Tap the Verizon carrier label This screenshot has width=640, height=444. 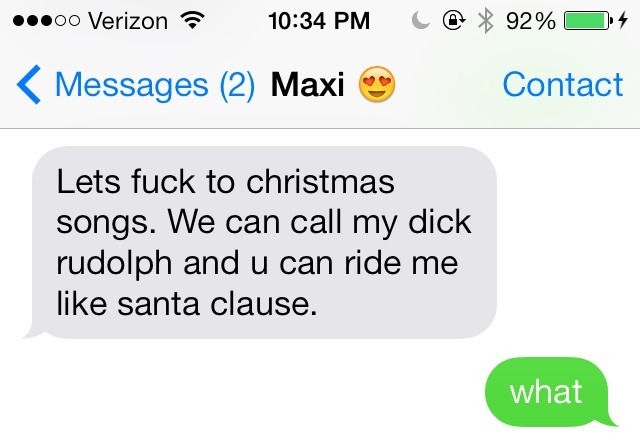[x=128, y=21]
